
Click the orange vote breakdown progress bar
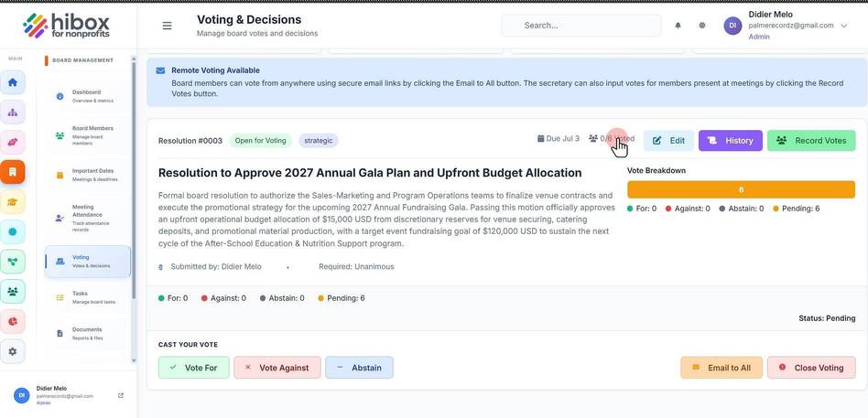tap(741, 189)
